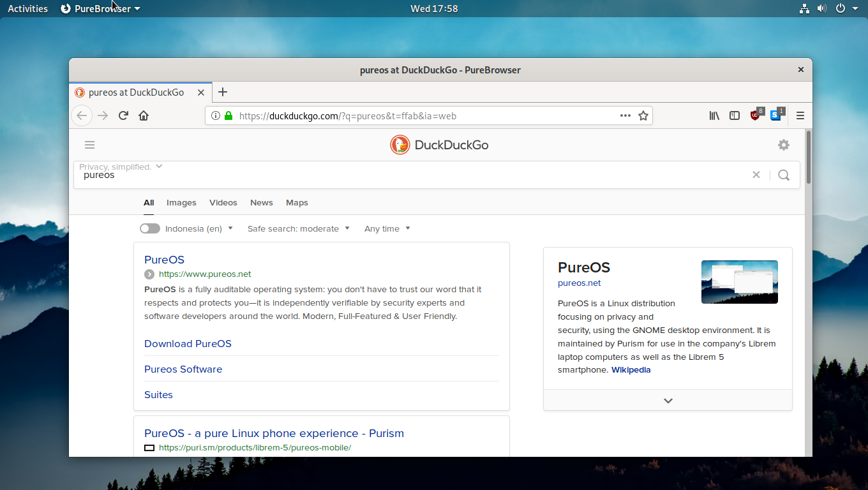Open the https://www.pureos.net URL link
Viewport: 868px width, 490px height.
(x=205, y=274)
